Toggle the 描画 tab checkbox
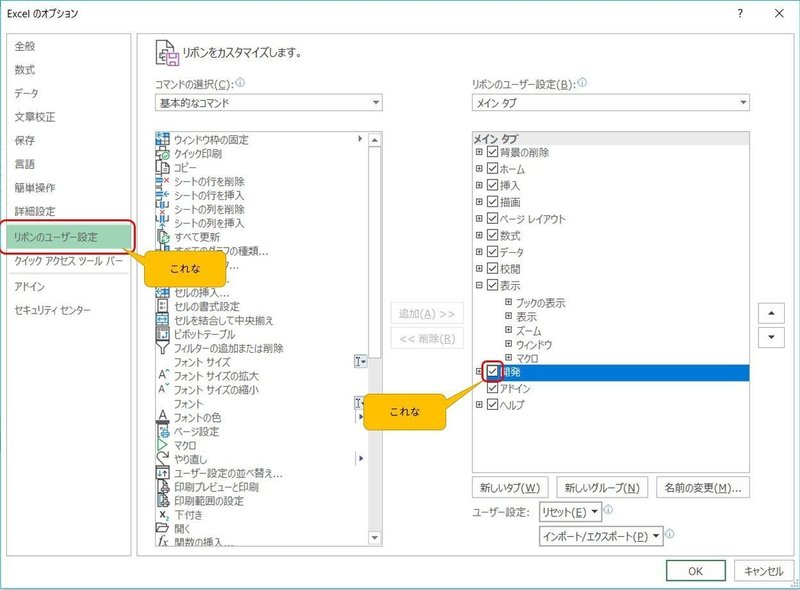 (x=492, y=202)
